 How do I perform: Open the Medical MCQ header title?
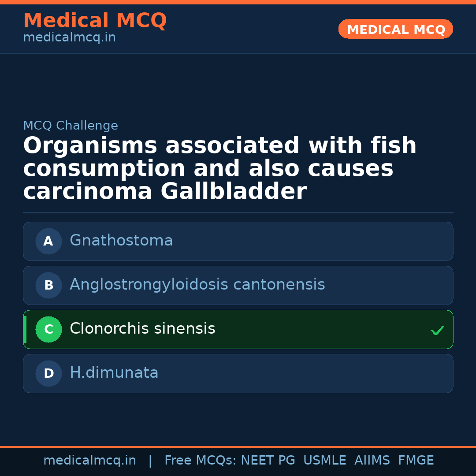point(95,21)
